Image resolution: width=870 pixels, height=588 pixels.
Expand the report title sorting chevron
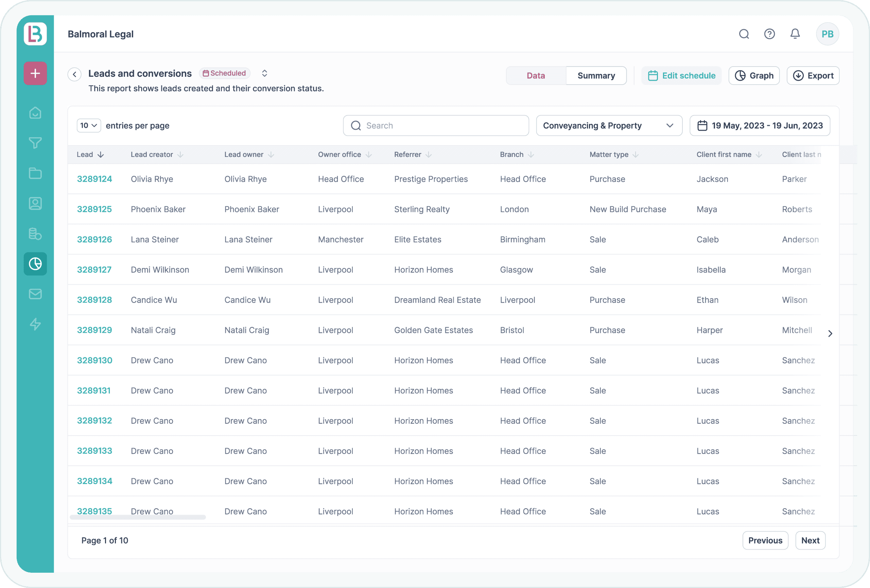[264, 73]
